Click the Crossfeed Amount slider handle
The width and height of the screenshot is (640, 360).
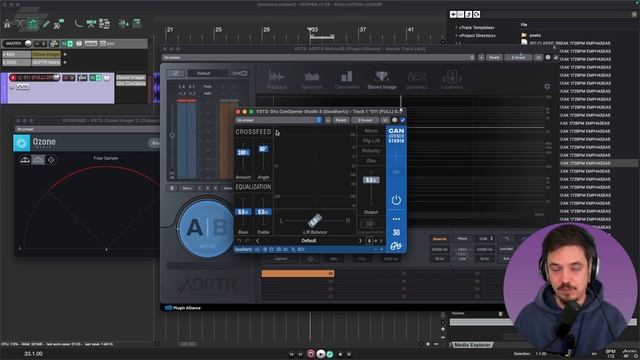(x=243, y=152)
